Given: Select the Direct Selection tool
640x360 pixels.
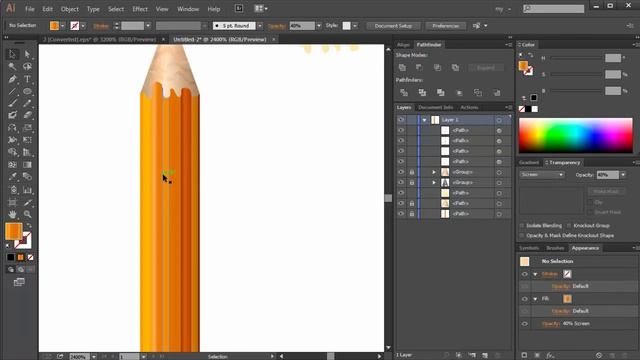Looking at the screenshot, I should [x=27, y=54].
